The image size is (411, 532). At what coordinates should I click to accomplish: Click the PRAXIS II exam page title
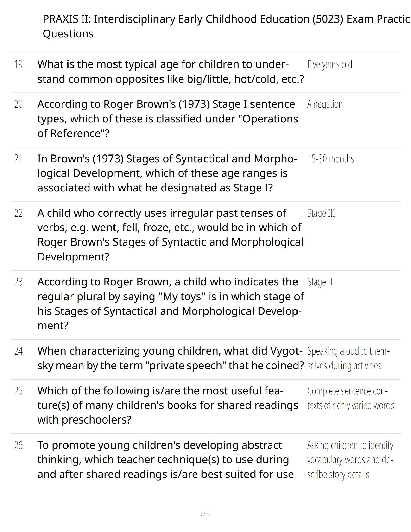[226, 26]
